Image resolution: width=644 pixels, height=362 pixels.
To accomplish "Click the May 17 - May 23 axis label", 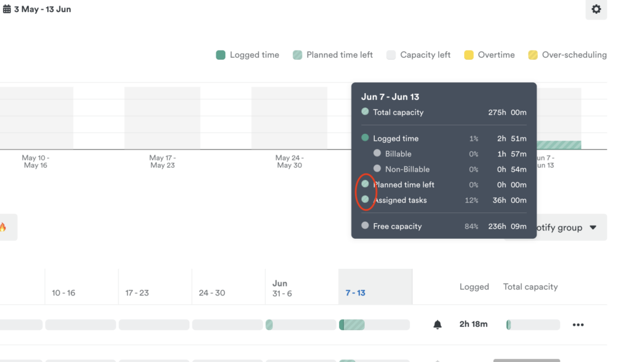I will point(162,162).
